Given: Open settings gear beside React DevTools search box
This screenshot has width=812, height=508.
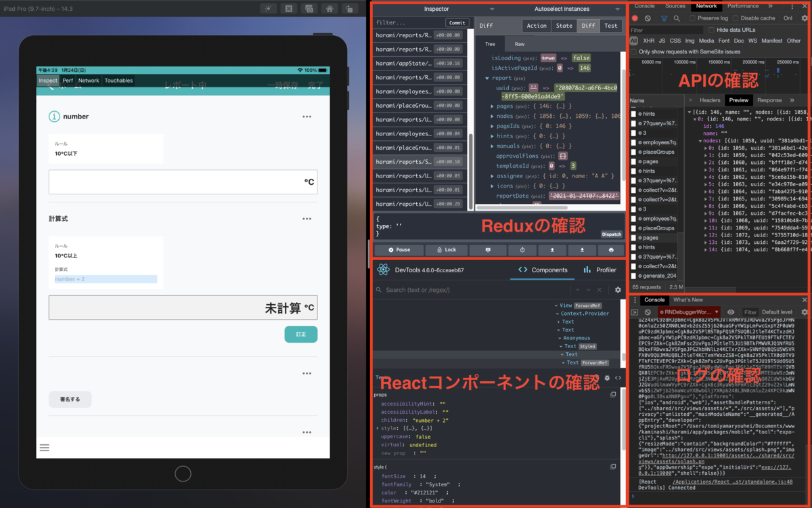Looking at the screenshot, I should 617,289.
